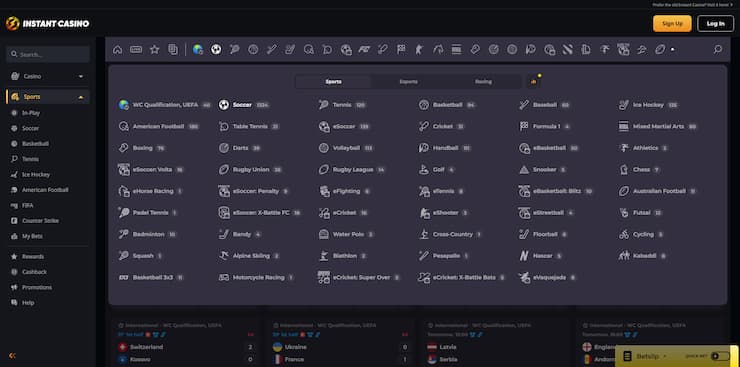Click the favorites star icon
Viewport: 740px width, 367px height.
pos(154,50)
